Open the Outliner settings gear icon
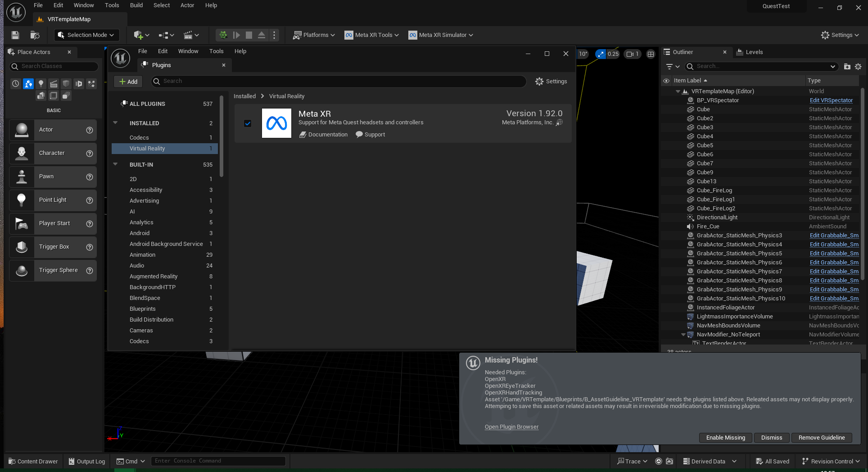Screen dimensions: 868x472 pos(858,67)
